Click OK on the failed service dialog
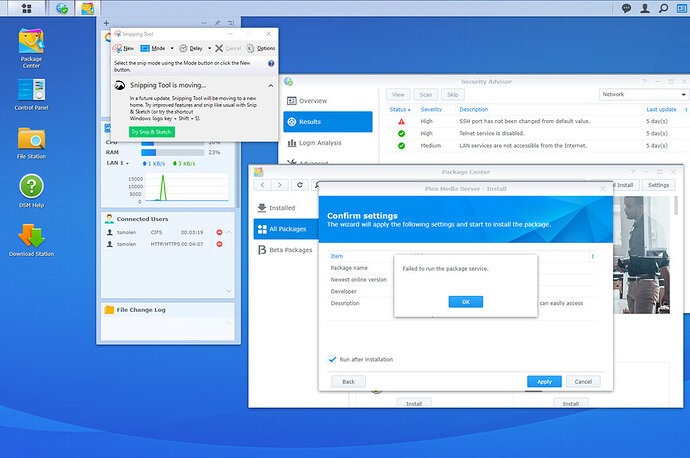Image resolution: width=690 pixels, height=458 pixels. pos(466,302)
